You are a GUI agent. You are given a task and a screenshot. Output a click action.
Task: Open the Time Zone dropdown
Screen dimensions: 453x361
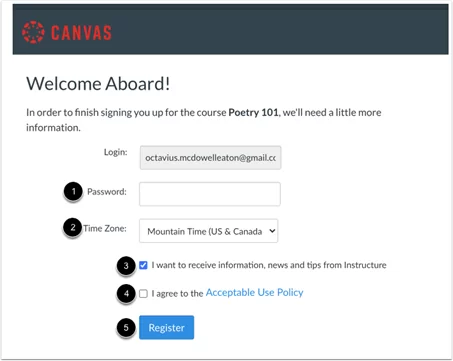[x=209, y=231]
